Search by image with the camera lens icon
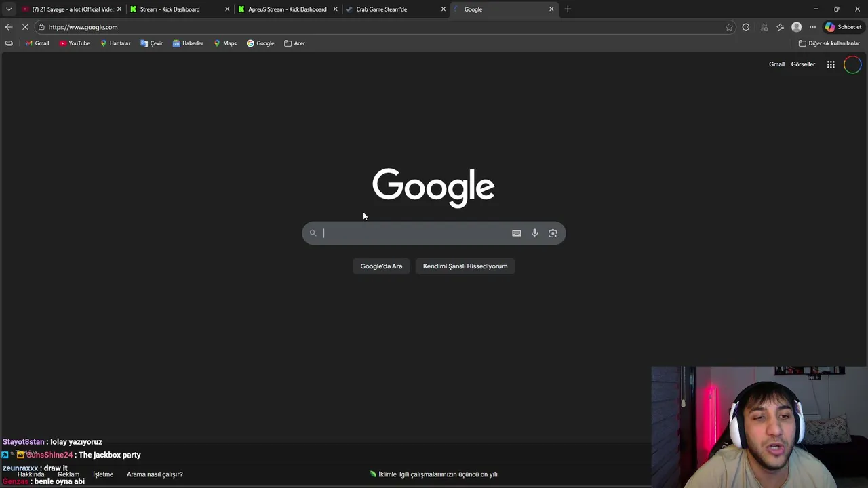868x488 pixels. (x=553, y=233)
